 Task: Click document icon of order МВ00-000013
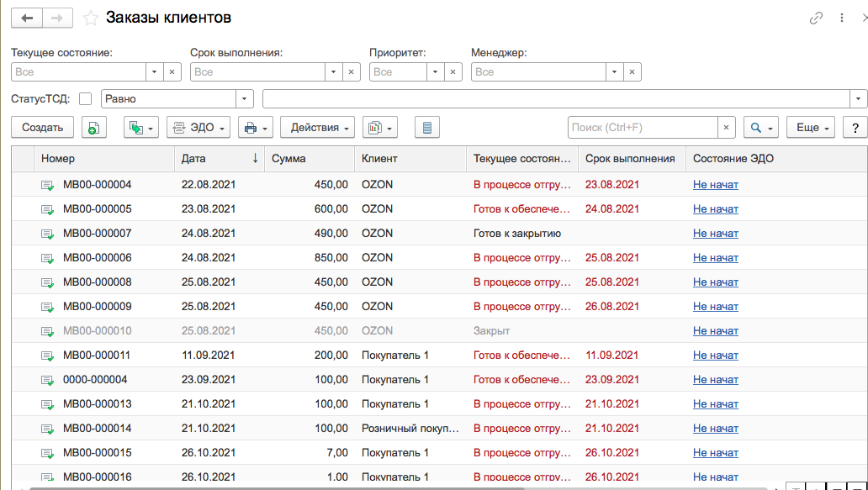point(48,404)
